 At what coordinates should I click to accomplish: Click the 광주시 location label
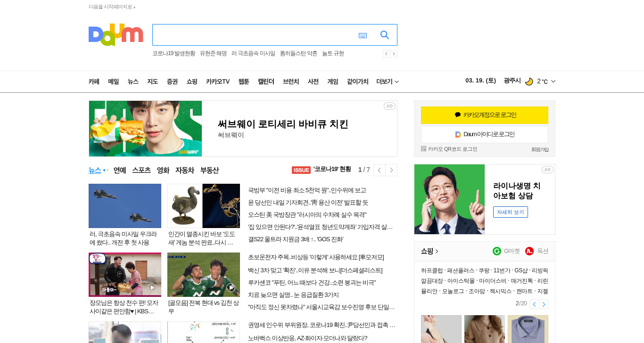click(512, 81)
